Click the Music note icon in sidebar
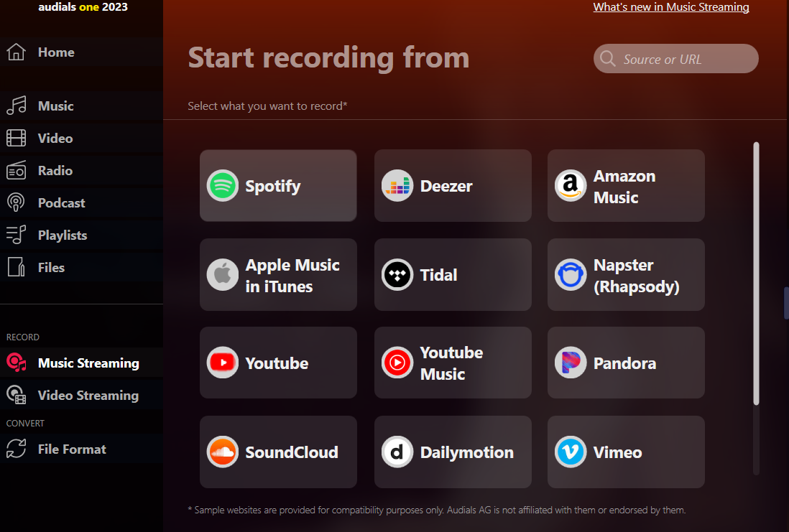 coord(16,106)
